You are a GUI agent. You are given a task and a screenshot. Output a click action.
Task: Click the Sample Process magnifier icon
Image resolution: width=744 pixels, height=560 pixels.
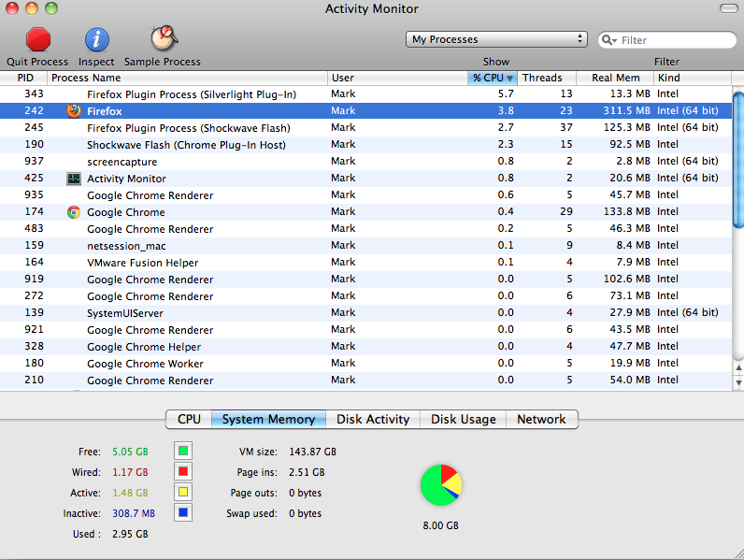[165, 38]
